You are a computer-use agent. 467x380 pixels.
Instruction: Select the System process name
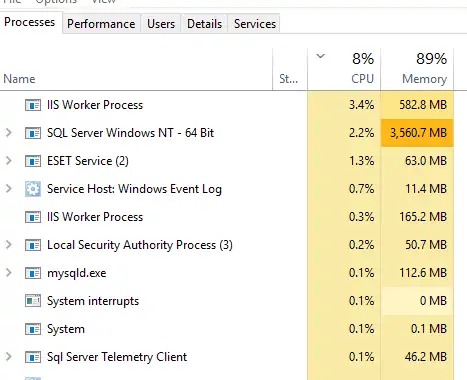(66, 329)
